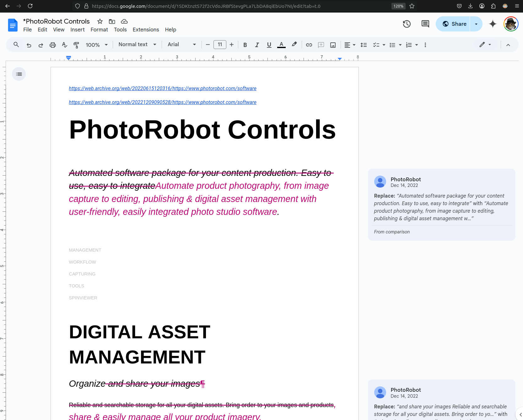Screen dimensions: 523x420
Task: Open the Arial font dropdown
Action: (182, 45)
